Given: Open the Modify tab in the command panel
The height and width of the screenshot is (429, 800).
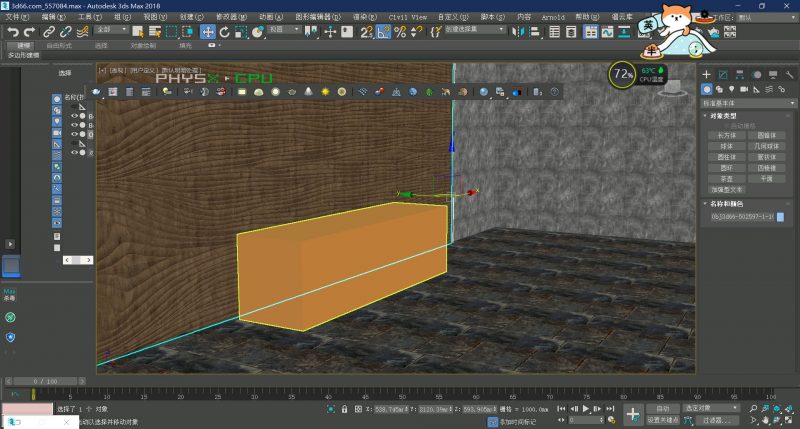Looking at the screenshot, I should 723,75.
